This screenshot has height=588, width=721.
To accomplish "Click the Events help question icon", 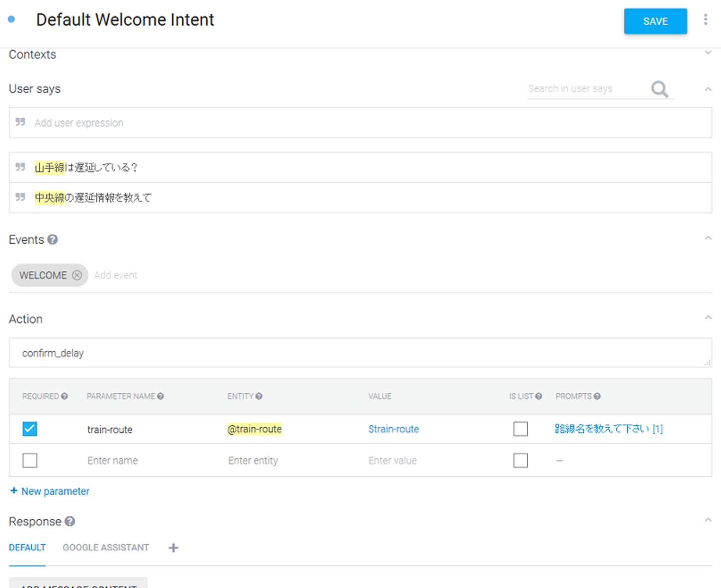I will click(x=53, y=240).
